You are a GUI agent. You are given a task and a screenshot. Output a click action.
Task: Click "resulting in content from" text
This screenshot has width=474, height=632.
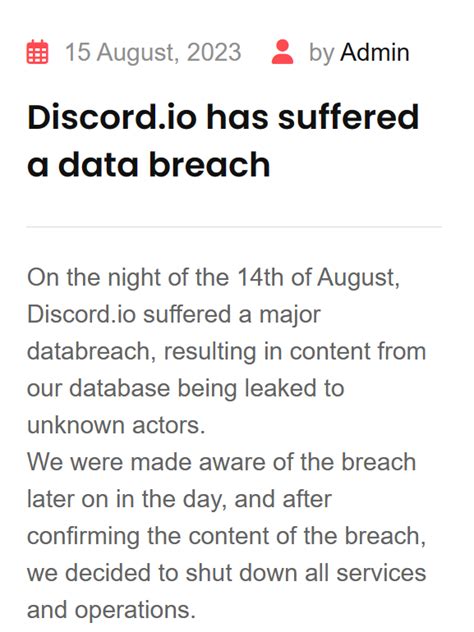coord(295,351)
